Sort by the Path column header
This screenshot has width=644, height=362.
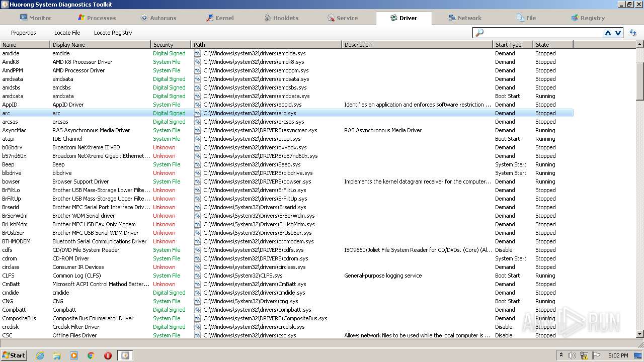(x=267, y=45)
